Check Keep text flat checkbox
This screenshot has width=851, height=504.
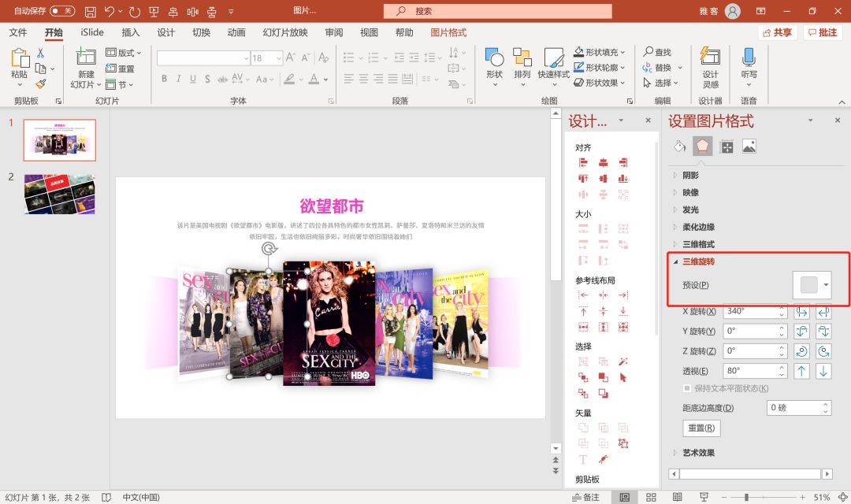click(x=687, y=388)
